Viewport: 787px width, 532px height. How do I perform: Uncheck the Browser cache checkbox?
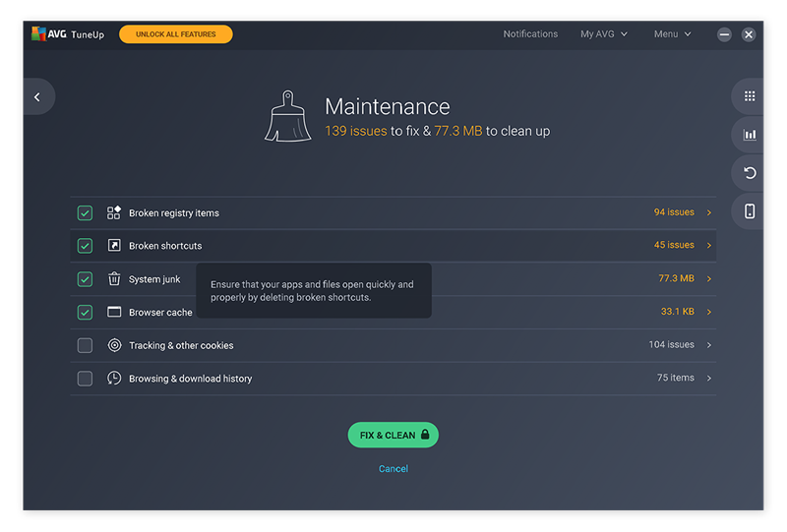point(85,313)
